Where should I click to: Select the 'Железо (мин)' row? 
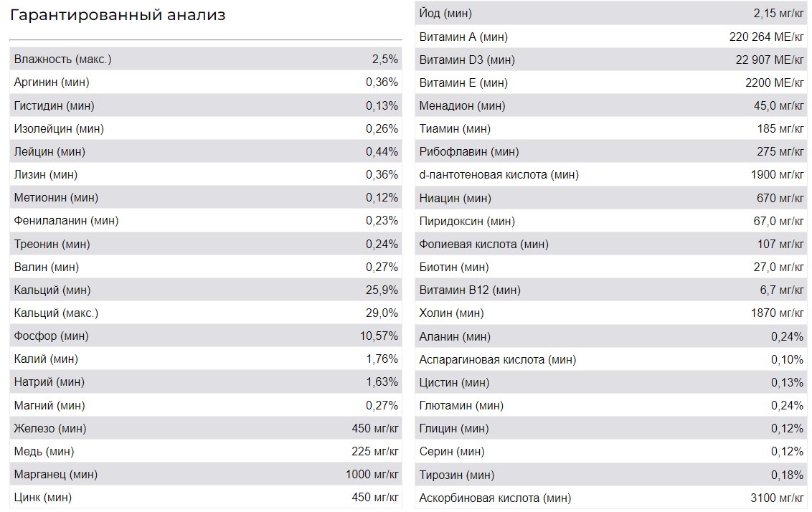[206, 428]
